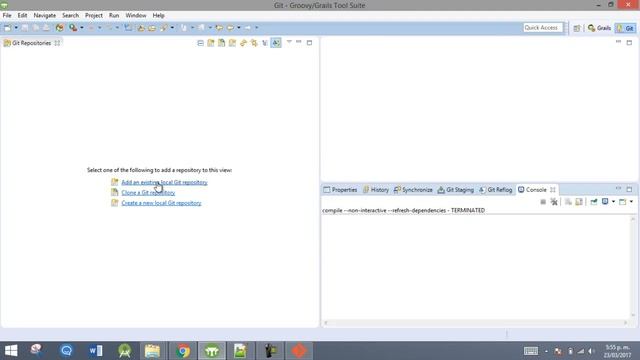
Task: Open the New wizard dropdown arrow
Action: point(16,28)
